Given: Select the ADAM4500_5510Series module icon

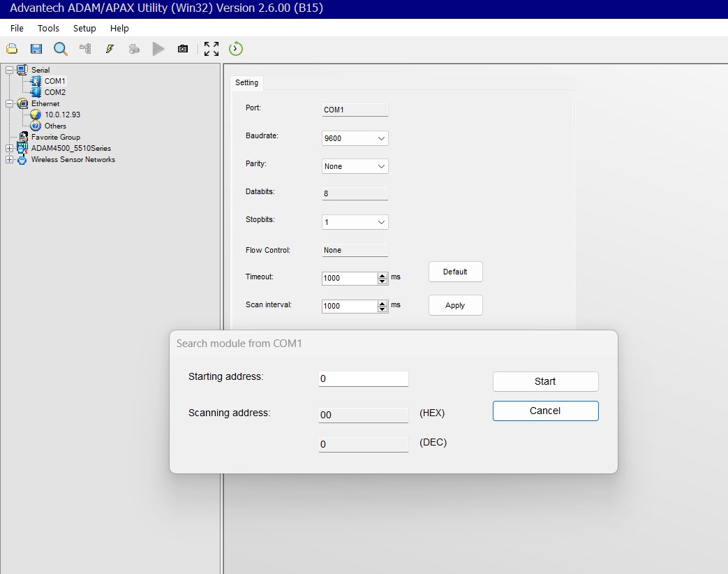Looking at the screenshot, I should 22,148.
